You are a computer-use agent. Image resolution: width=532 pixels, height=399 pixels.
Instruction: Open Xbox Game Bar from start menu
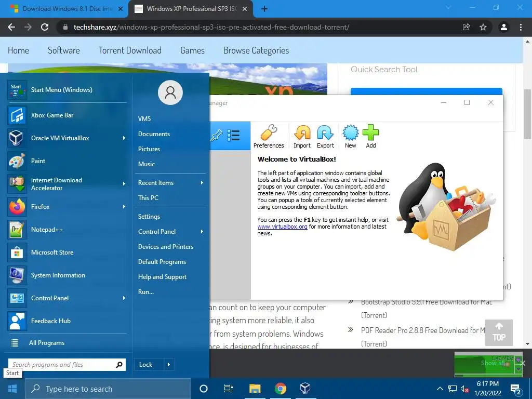(x=67, y=115)
